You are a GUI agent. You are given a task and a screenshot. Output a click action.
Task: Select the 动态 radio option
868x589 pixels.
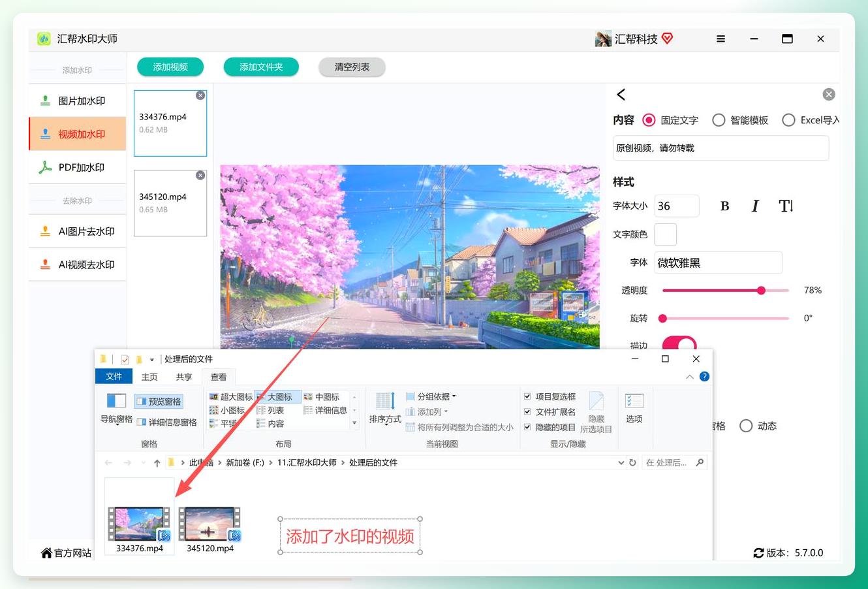[x=746, y=426]
